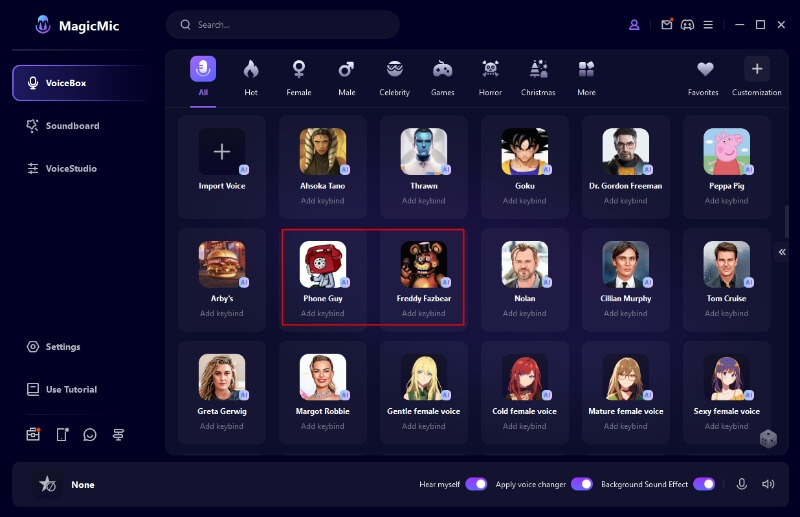Image resolution: width=800 pixels, height=517 pixels.
Task: Open the filter-lines icon in sidebar bottom
Action: click(x=118, y=434)
